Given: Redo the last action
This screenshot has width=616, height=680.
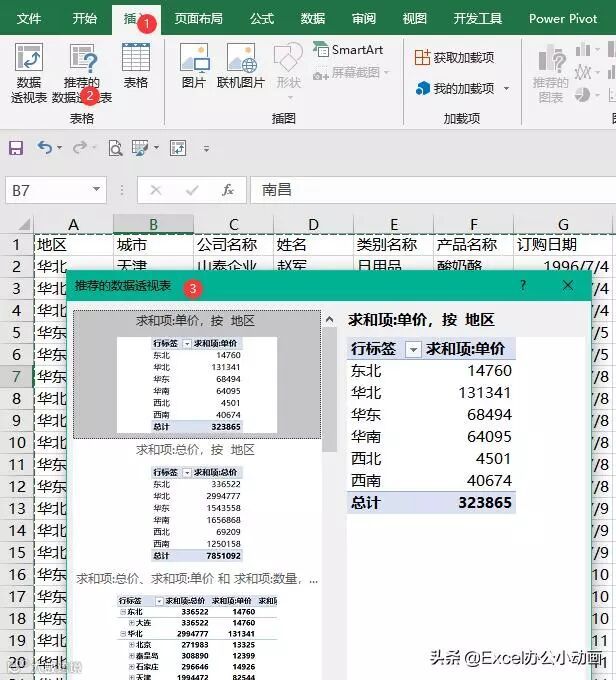Looking at the screenshot, I should (x=80, y=148).
